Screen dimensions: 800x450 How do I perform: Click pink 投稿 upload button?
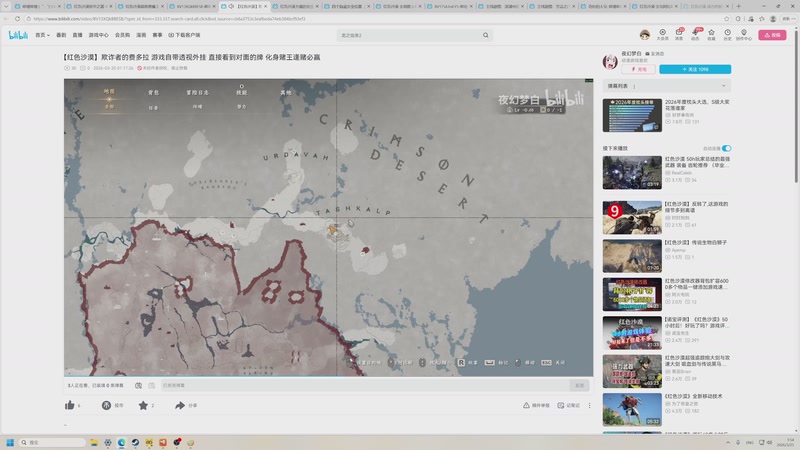pos(772,35)
